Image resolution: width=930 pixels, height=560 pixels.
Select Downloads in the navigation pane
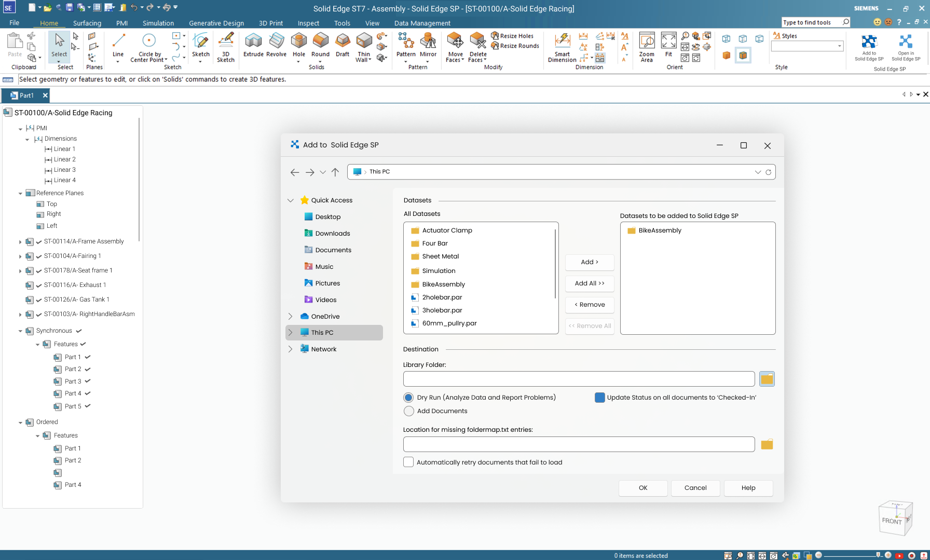tap(327, 234)
